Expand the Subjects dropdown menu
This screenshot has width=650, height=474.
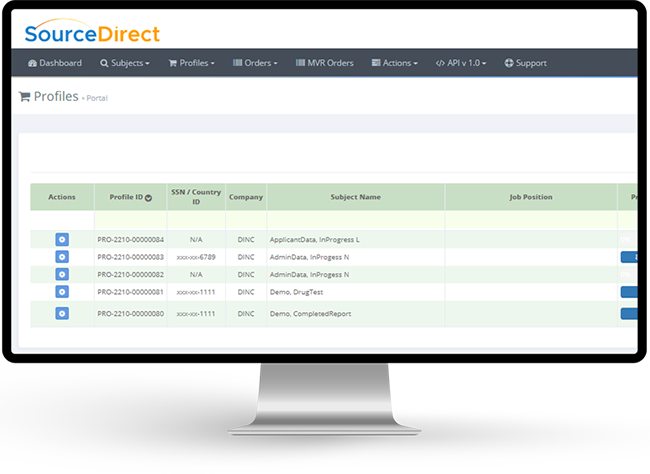(x=125, y=63)
